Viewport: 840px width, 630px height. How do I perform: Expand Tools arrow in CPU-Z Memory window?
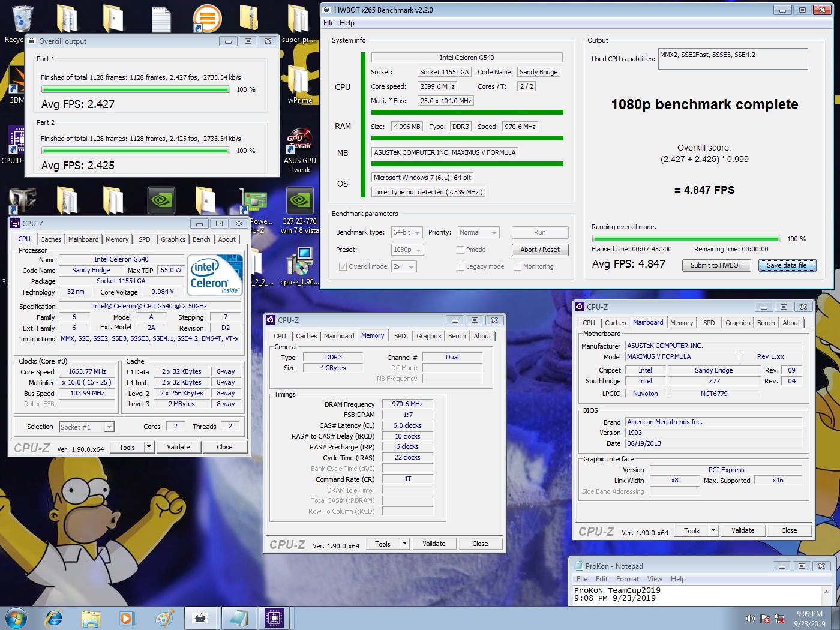tap(405, 544)
